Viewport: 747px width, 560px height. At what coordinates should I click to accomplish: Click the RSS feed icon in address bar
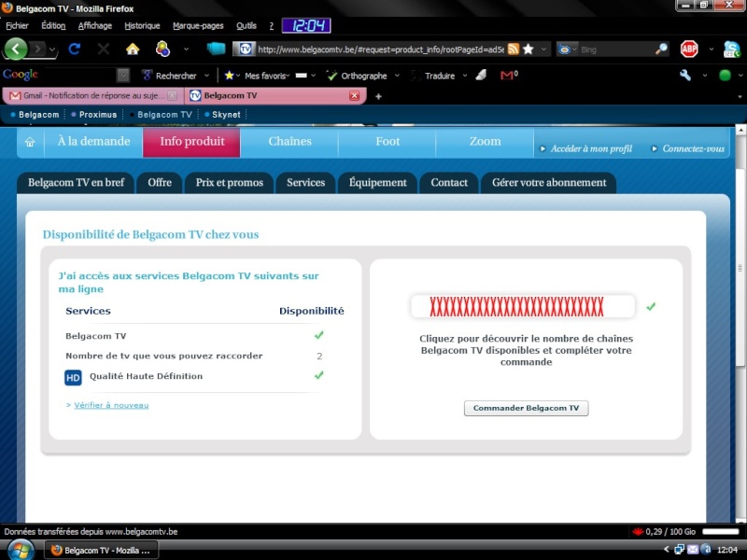[x=513, y=49]
